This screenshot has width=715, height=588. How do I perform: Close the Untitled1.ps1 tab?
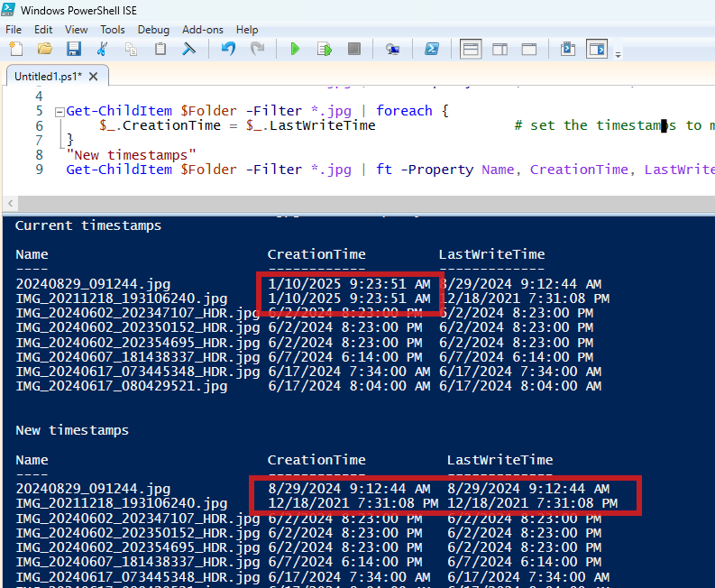point(94,76)
